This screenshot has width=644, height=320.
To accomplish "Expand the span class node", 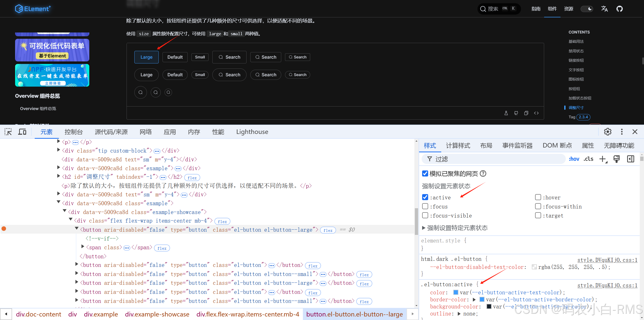I will pyautogui.click(x=83, y=246).
